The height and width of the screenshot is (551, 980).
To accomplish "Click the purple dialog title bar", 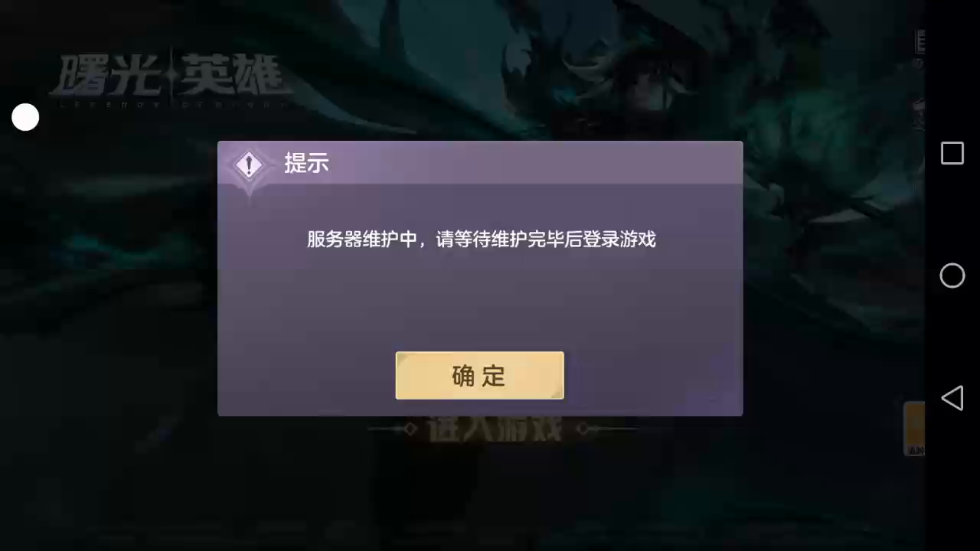I will pos(480,162).
